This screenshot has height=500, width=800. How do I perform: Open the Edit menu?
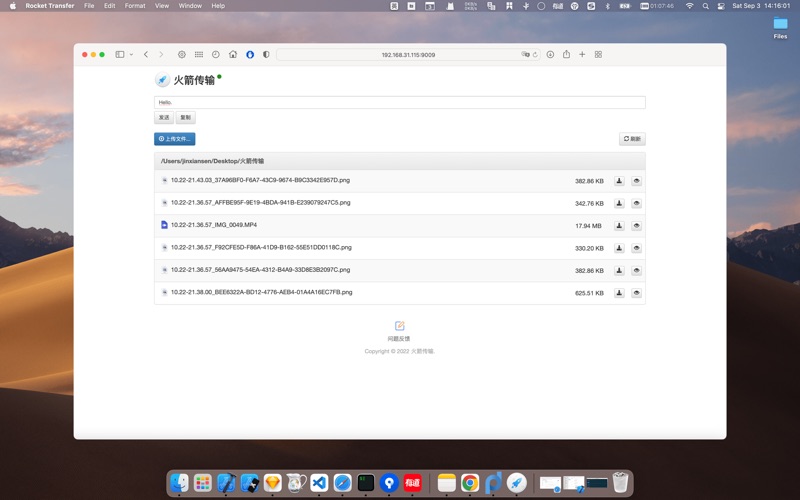[110, 6]
